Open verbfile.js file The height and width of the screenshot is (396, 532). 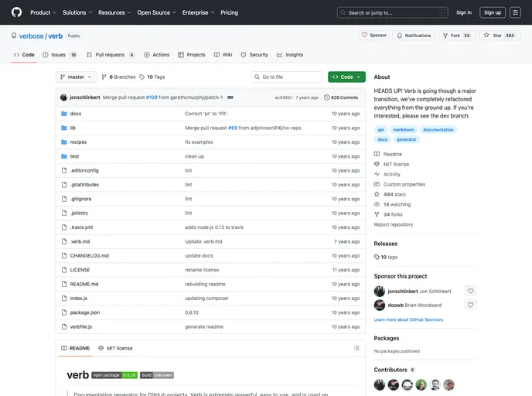(x=80, y=326)
